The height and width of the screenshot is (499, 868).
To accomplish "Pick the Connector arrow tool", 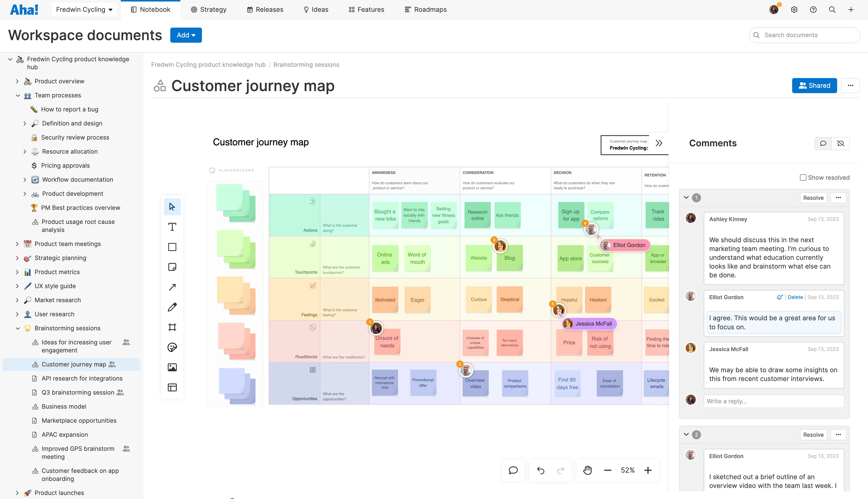I will 172,287.
